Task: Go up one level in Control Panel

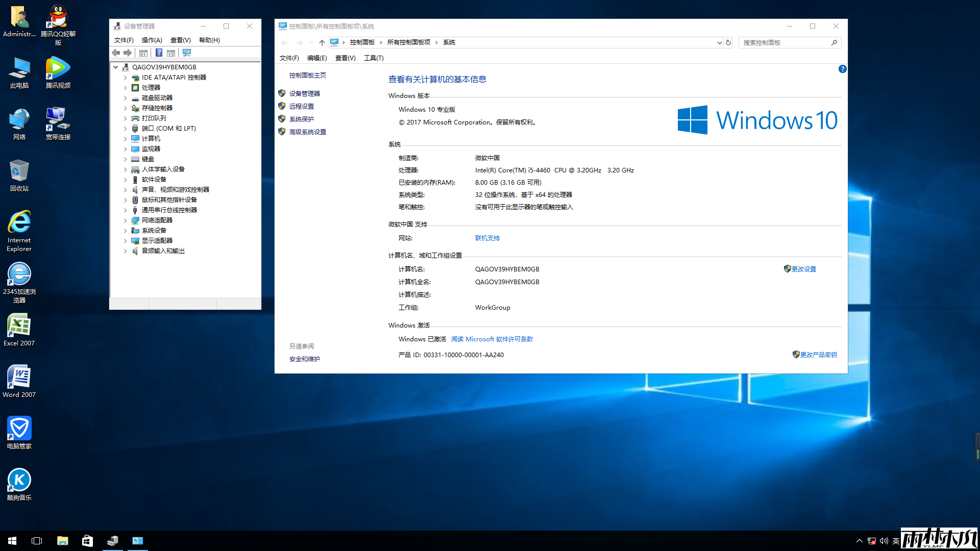Action: pyautogui.click(x=322, y=42)
